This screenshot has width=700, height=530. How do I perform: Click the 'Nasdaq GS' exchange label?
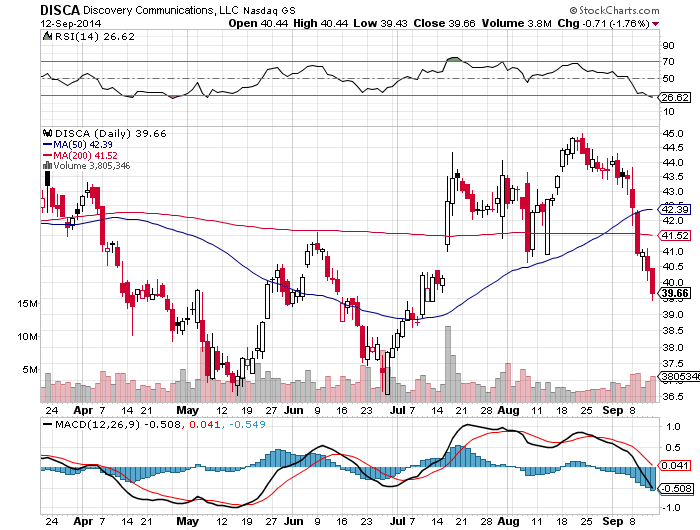click(269, 10)
